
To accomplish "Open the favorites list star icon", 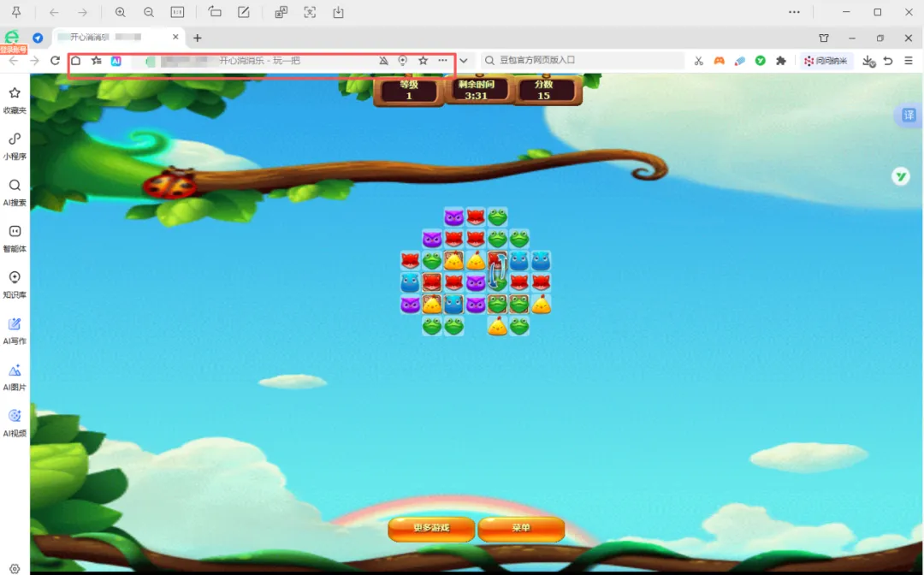I will pyautogui.click(x=97, y=61).
